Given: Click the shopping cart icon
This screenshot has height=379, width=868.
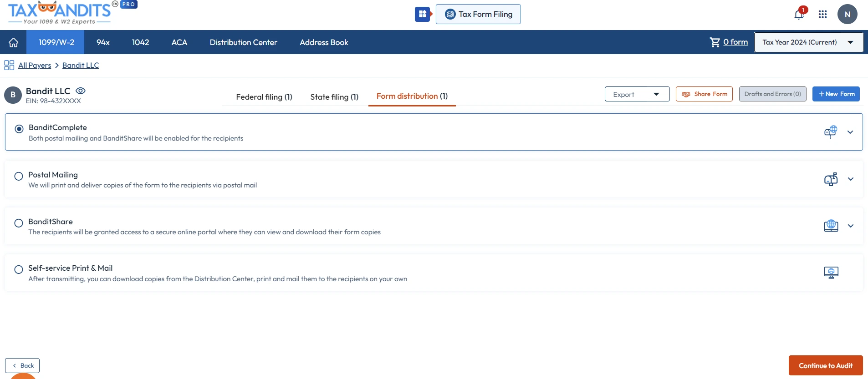Looking at the screenshot, I should click(x=715, y=42).
